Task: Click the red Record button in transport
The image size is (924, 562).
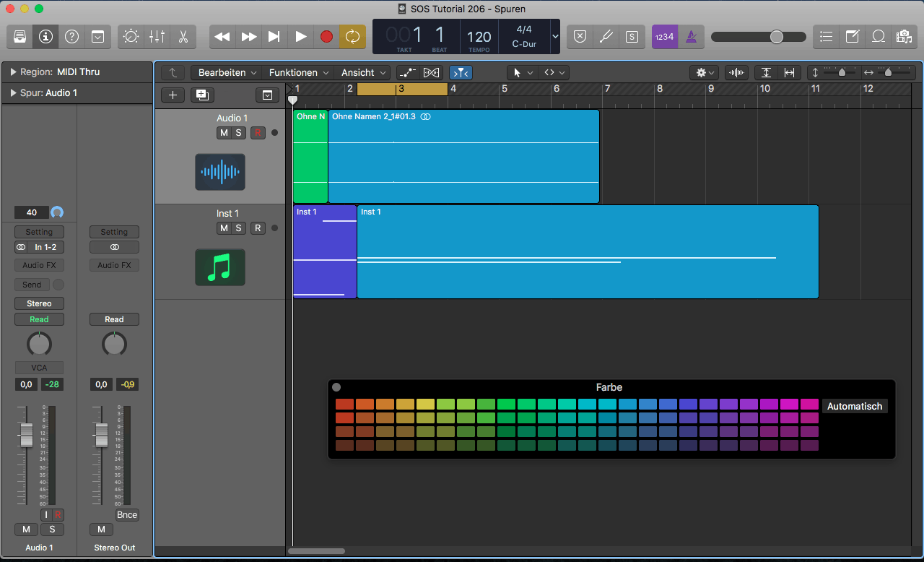Action: pyautogui.click(x=326, y=36)
